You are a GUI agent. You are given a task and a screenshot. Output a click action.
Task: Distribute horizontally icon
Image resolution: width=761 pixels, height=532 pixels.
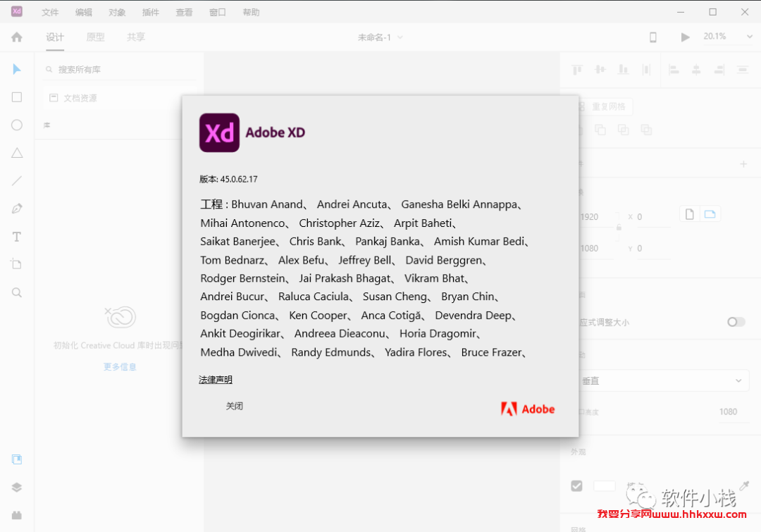(743, 70)
